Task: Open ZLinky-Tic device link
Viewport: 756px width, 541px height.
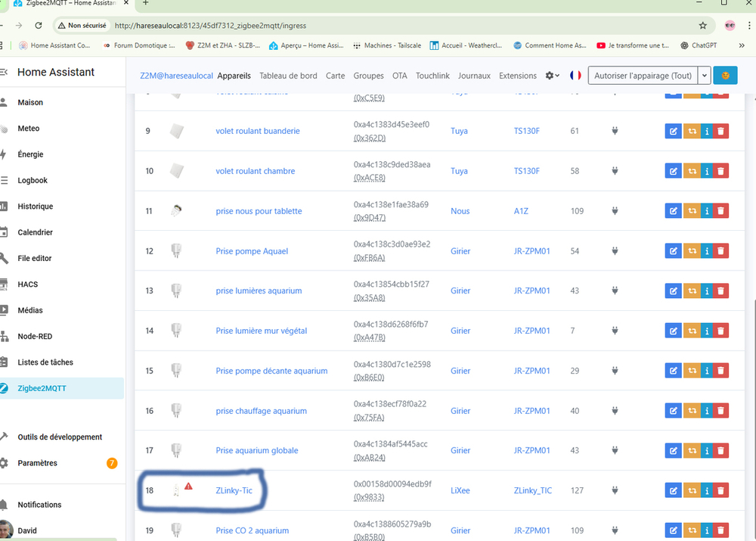Action: pyautogui.click(x=234, y=490)
